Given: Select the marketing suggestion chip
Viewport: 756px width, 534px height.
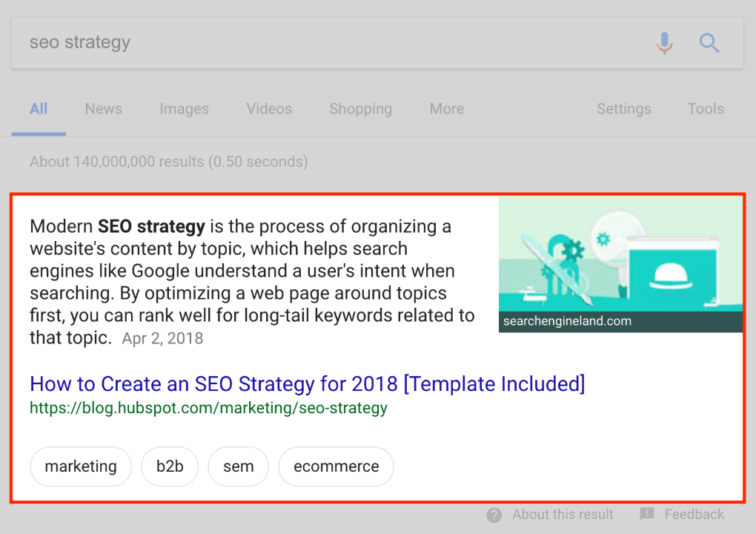Looking at the screenshot, I should (x=81, y=467).
